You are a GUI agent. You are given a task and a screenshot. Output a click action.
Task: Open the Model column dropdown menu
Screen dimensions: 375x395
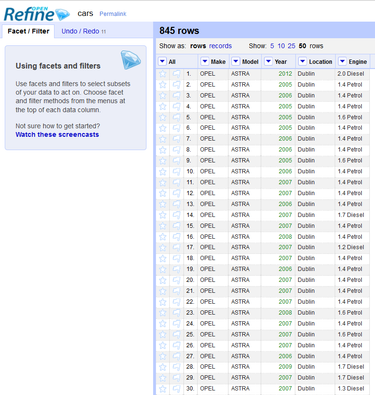click(236, 61)
